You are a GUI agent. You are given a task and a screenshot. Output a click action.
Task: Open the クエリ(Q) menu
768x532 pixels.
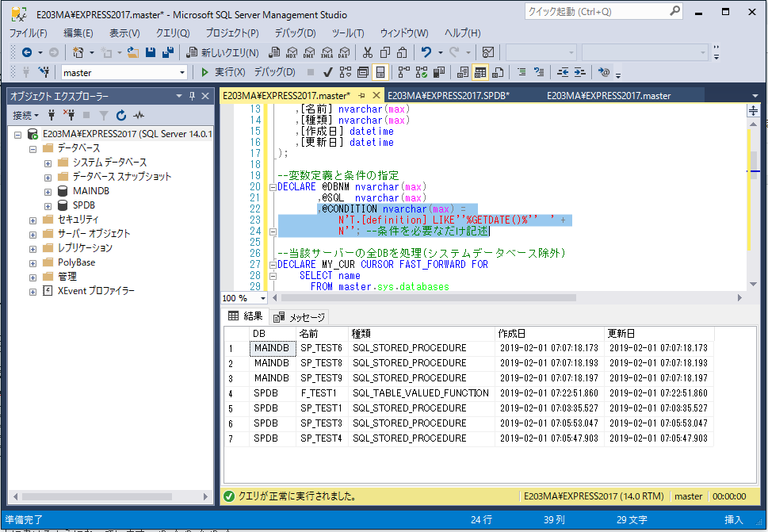point(173,33)
